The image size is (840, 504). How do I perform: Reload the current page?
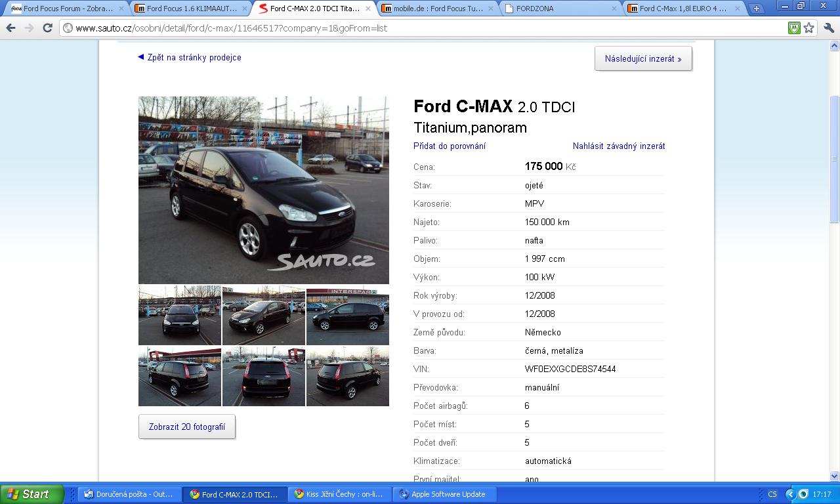(47, 28)
